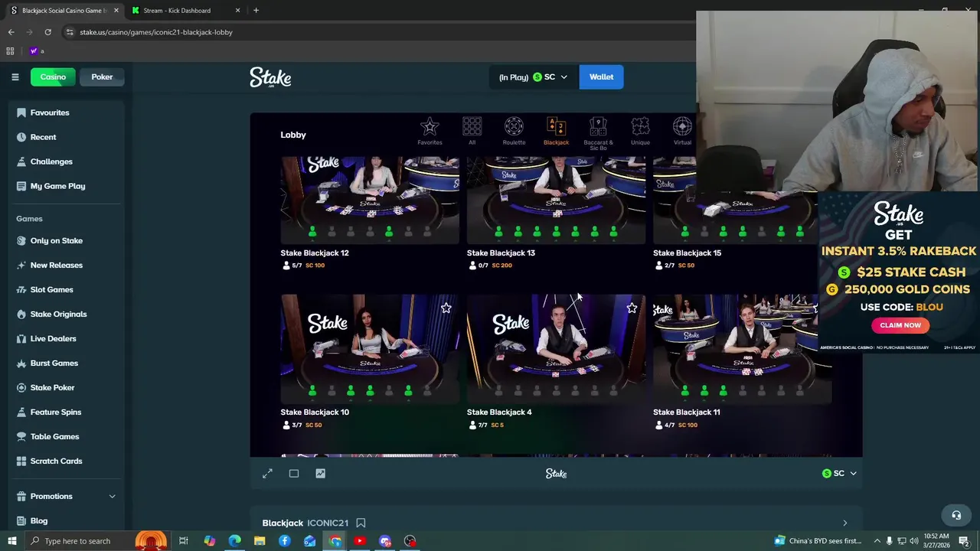Toggle theatre mode for the game

click(294, 474)
